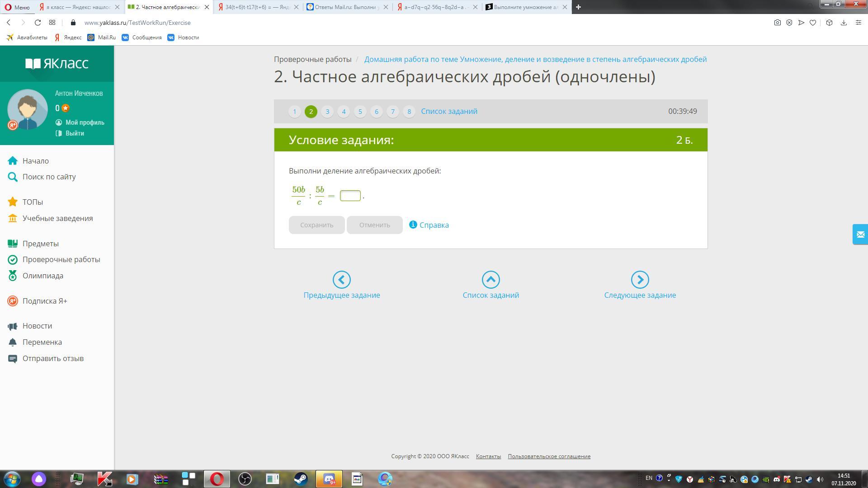Click the task list up-arrow icon
The height and width of the screenshot is (488, 868).
(491, 280)
